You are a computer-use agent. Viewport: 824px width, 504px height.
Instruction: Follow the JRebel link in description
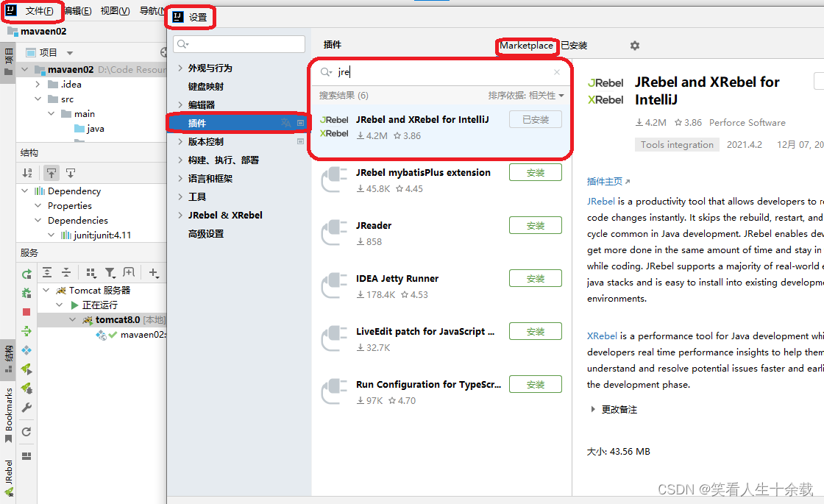point(600,202)
